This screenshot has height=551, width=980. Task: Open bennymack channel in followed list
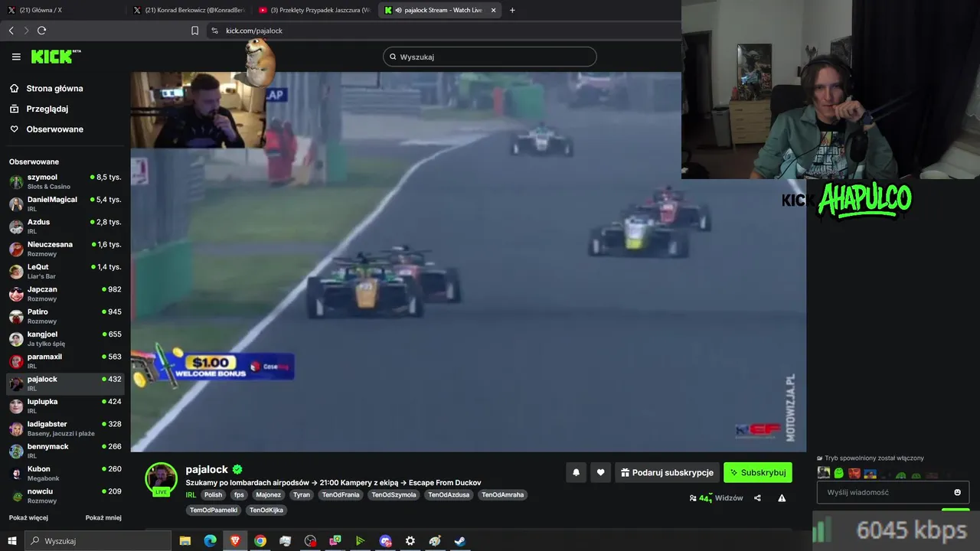[x=65, y=451]
